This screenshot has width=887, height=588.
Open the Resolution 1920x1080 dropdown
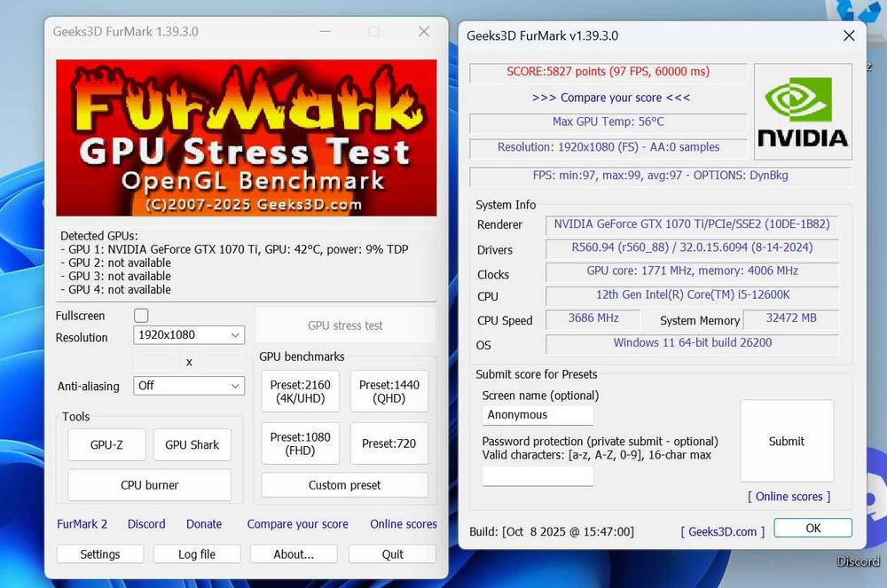pos(189,335)
